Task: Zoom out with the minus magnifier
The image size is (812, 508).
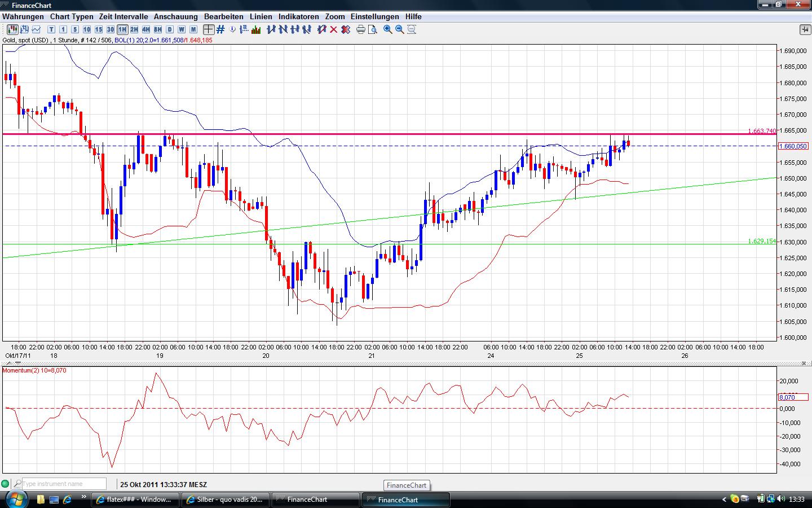Action: (400, 29)
